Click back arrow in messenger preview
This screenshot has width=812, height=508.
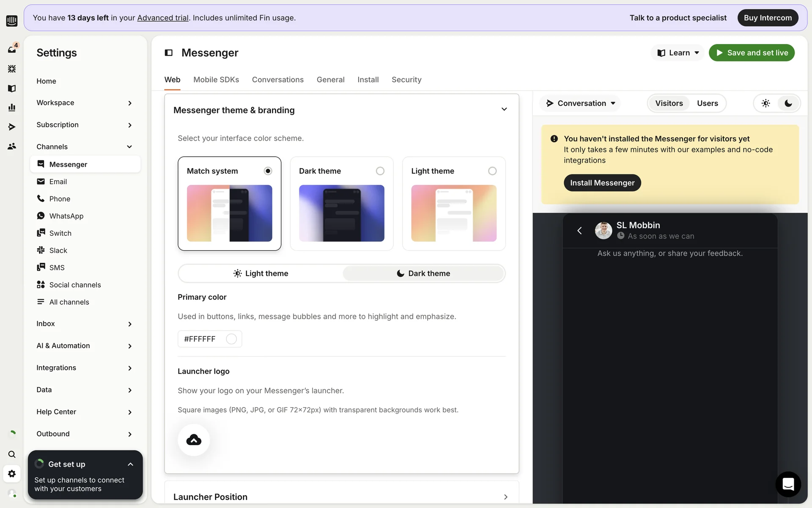point(579,230)
